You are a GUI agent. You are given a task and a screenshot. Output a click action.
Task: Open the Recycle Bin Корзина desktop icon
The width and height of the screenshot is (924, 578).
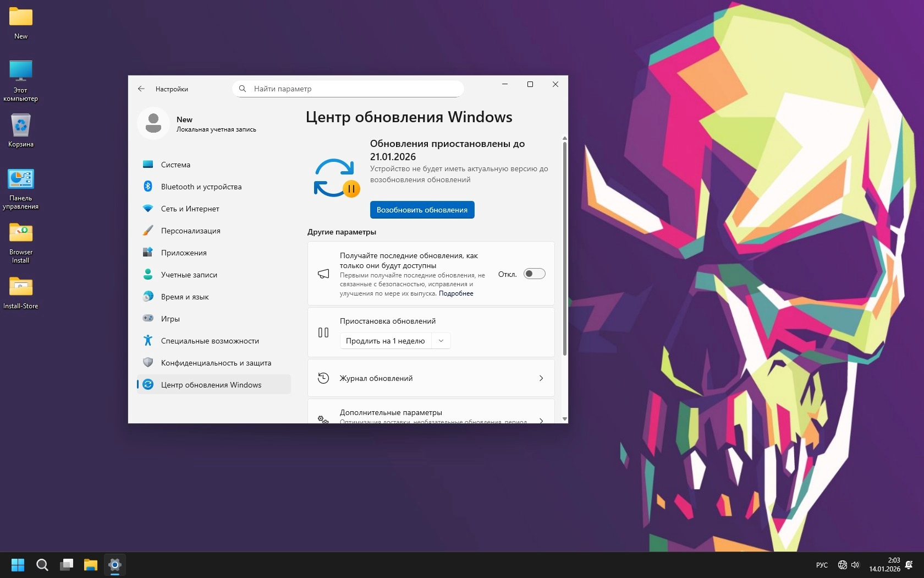tap(21, 130)
